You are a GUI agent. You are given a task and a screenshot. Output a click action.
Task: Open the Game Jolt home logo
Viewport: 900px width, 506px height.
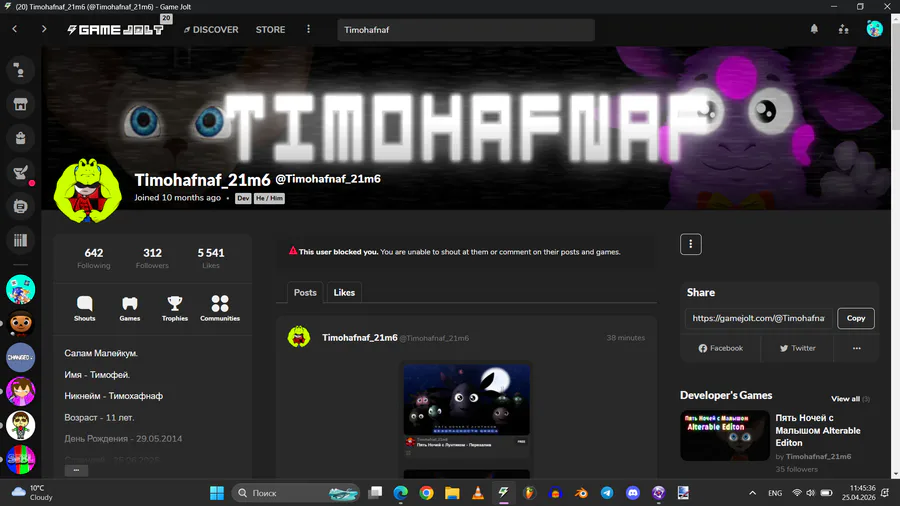pyautogui.click(x=115, y=29)
